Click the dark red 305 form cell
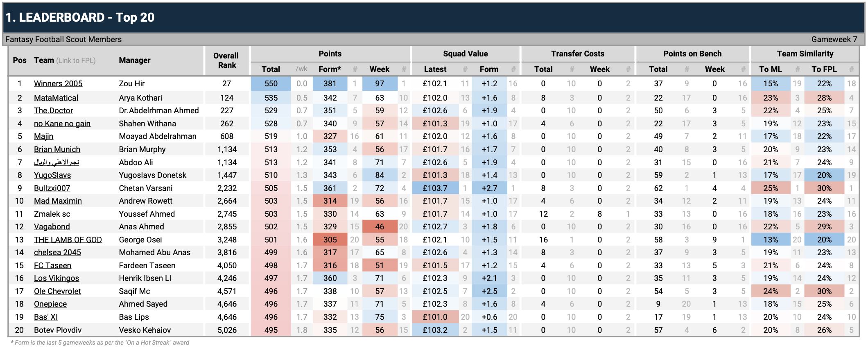This screenshot has width=868, height=350. coord(330,240)
